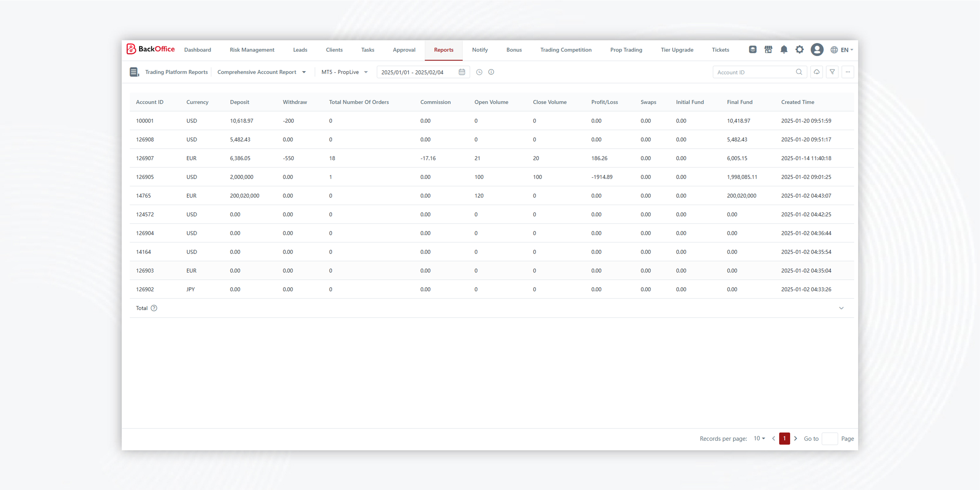The width and height of the screenshot is (980, 490).
Task: Open the more options ellipsis button
Action: 848,72
